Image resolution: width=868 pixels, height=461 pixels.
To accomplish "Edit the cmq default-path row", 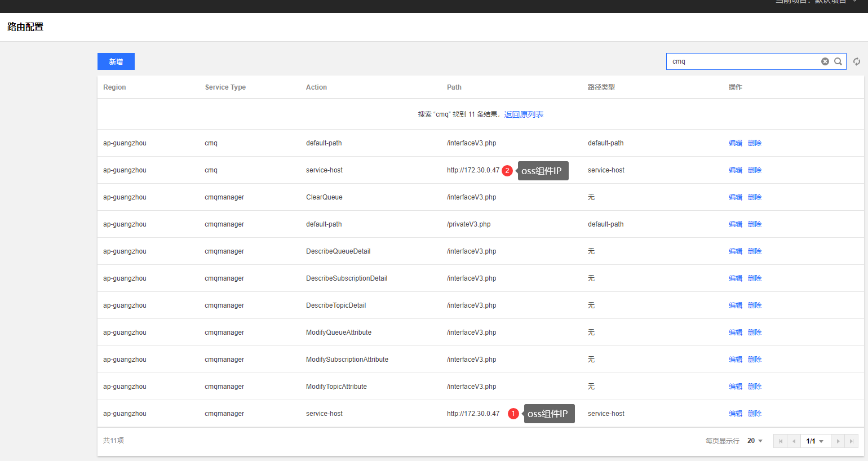I will pyautogui.click(x=736, y=143).
